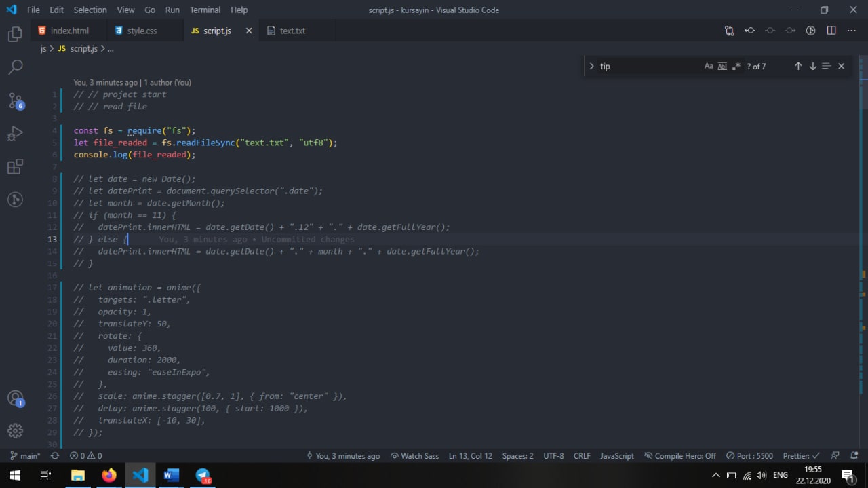Open the Run and Debug view
The height and width of the screenshot is (488, 868).
tap(15, 134)
